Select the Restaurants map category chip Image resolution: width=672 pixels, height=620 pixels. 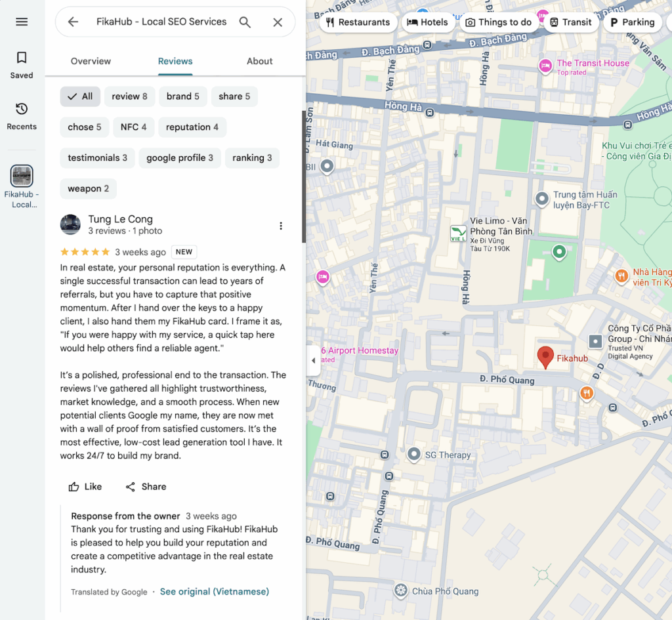click(358, 22)
